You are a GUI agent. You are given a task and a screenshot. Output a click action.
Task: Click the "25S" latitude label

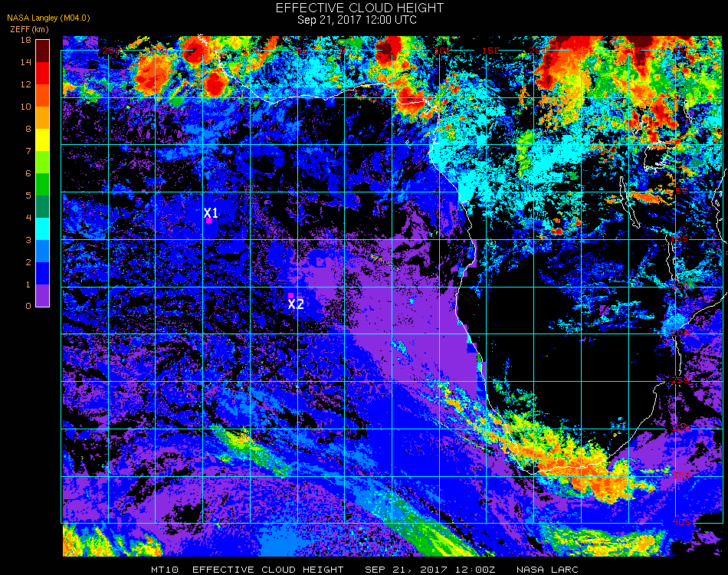tap(680, 381)
